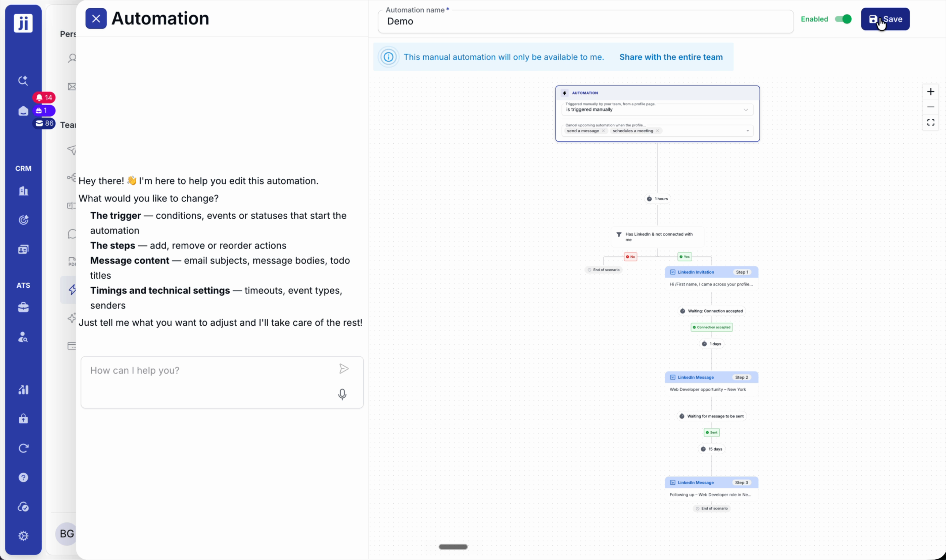Open the help question mark icon
Viewport: 946px width, 560px height.
[23, 478]
